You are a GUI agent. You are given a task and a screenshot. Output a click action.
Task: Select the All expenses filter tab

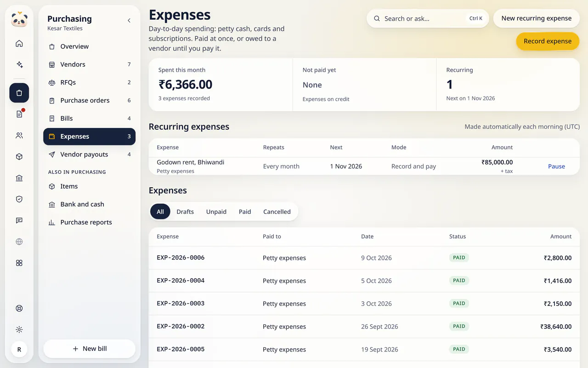160,212
